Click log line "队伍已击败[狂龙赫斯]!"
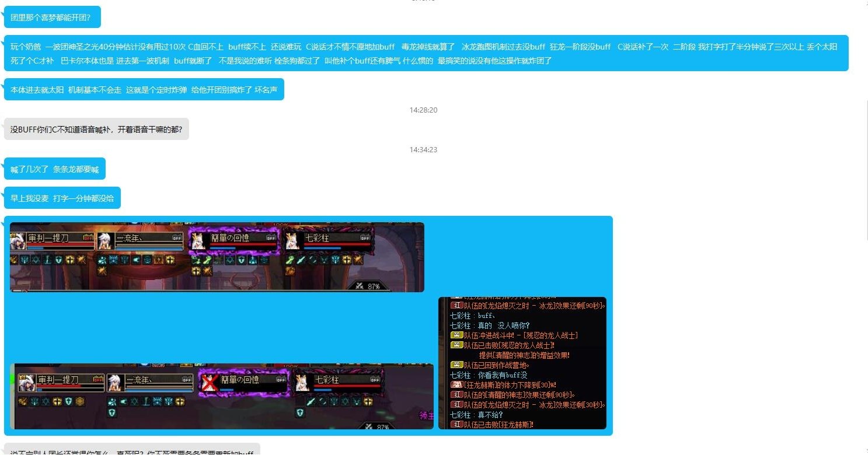Image resolution: width=868 pixels, height=455 pixels. 492,425
